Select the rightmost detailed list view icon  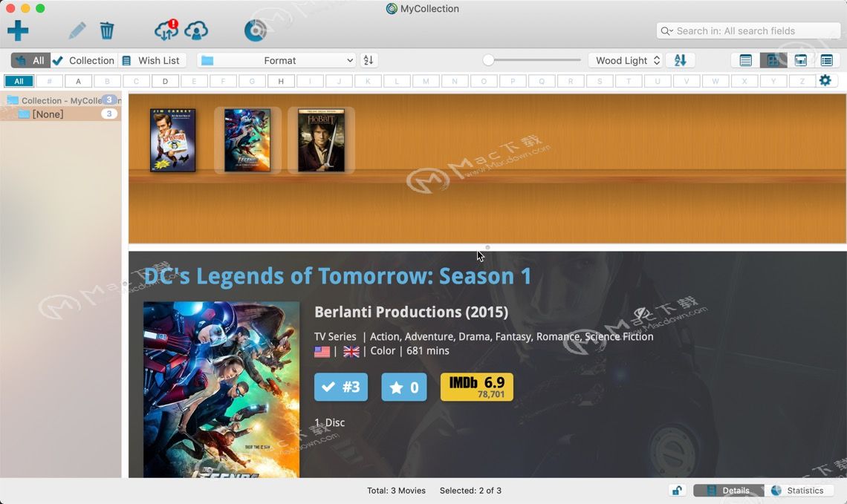click(x=826, y=60)
